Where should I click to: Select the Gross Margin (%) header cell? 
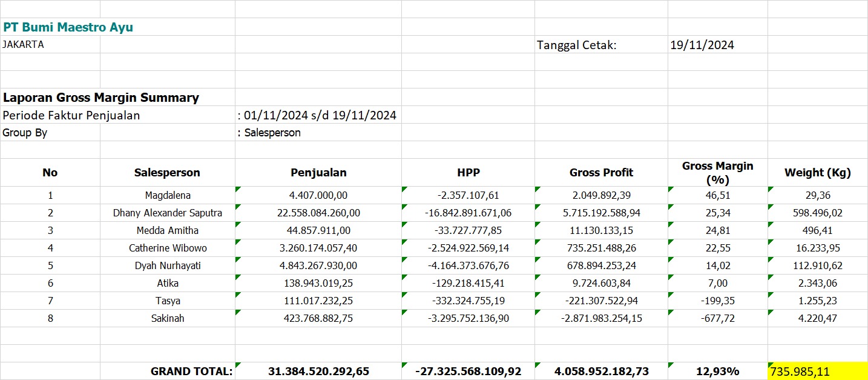click(x=717, y=173)
